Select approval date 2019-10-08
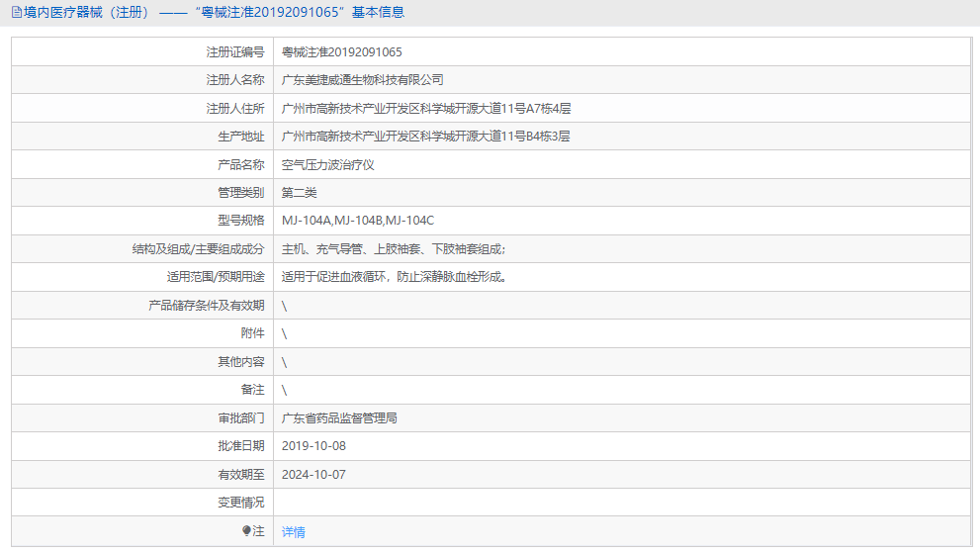The image size is (980, 553). [x=313, y=446]
